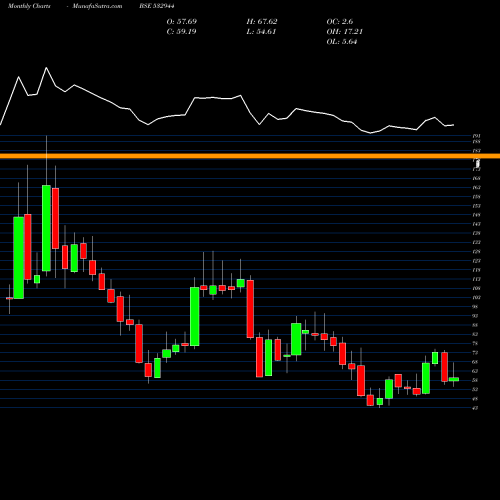Click the latest small green candle at chart end
Viewport: 500px width, 500px height.
tap(454, 379)
